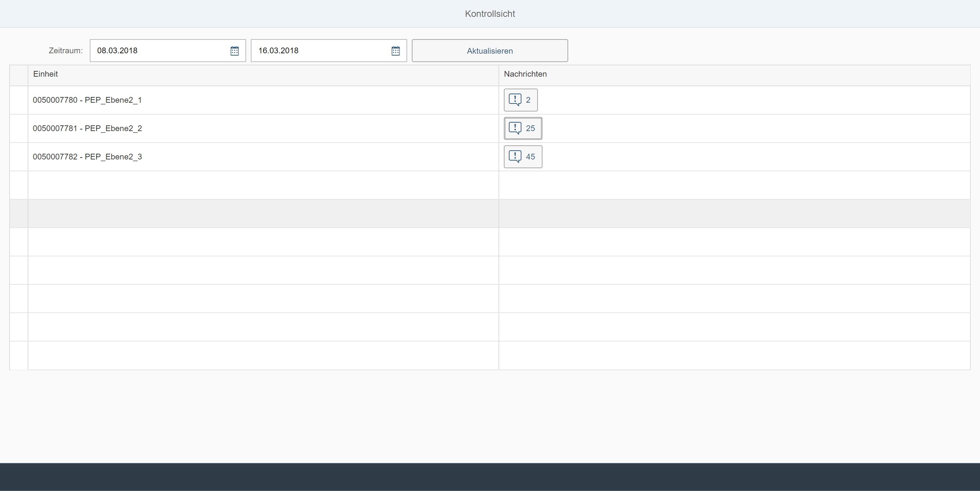Open the 2 messages for PEP_Ebene2_1
Viewport: 980px width, 491px height.
pyautogui.click(x=520, y=100)
